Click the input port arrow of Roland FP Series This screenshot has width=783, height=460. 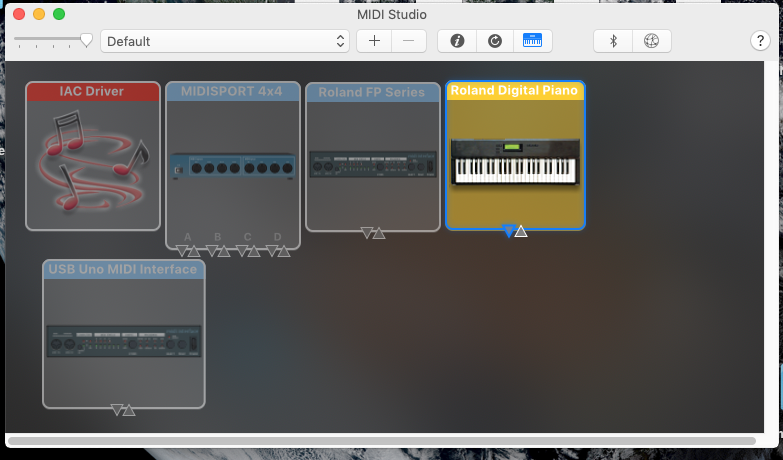click(367, 233)
